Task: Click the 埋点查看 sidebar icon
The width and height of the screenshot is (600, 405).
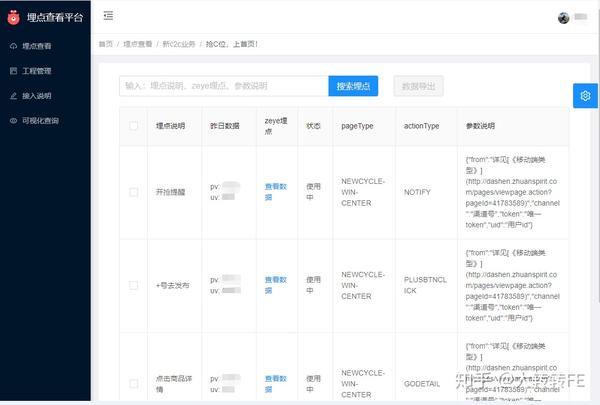Action: pos(13,46)
